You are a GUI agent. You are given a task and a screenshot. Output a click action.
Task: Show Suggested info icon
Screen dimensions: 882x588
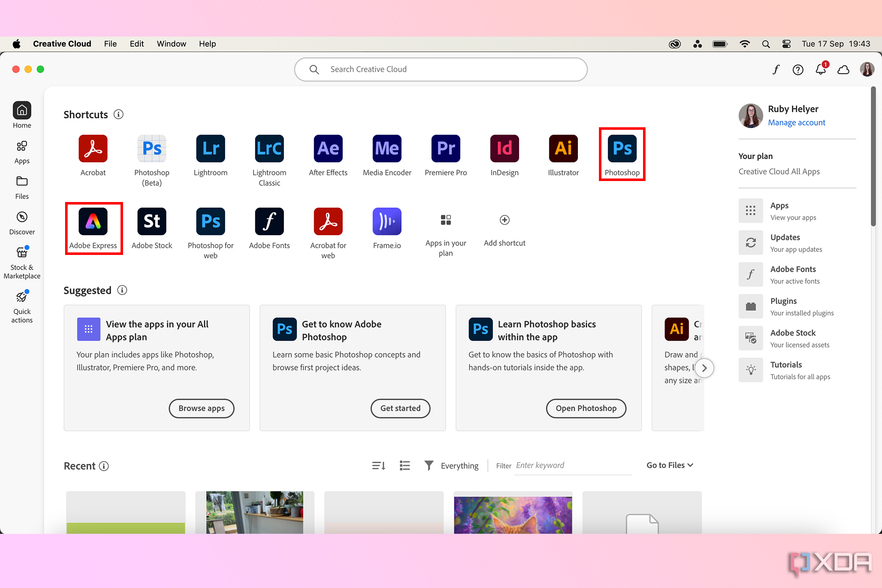[x=122, y=290]
